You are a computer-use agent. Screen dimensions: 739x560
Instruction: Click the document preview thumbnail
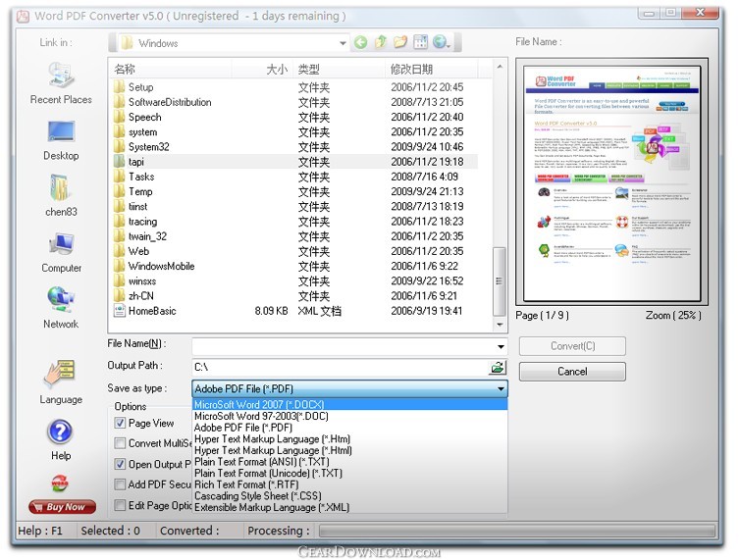point(611,183)
